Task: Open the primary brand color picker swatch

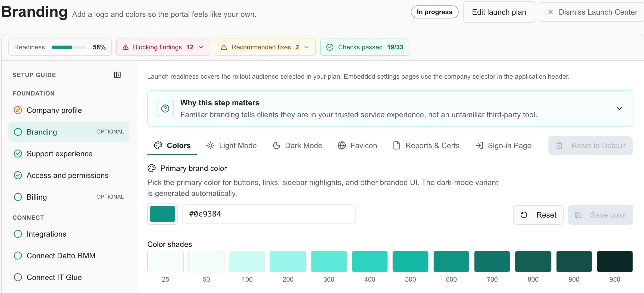Action: click(162, 214)
